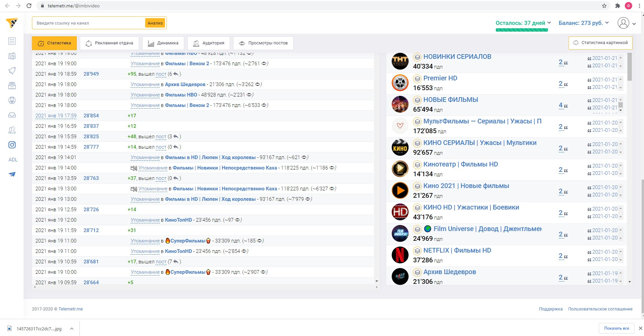Viewport: 644px width, 336px height.
Task: Open the КиноТопHD link in the 12:00 row
Action: [179, 220]
